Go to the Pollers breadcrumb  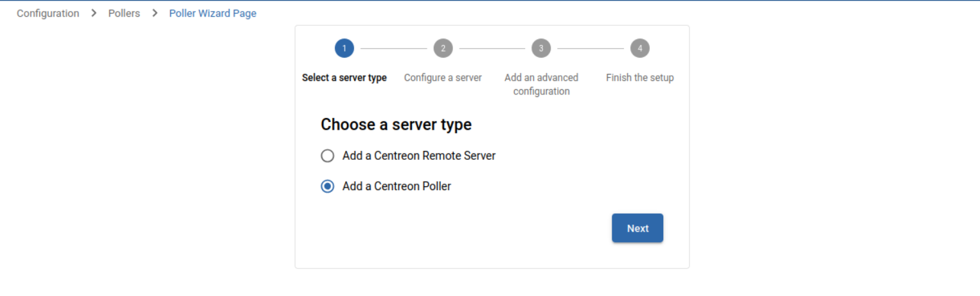tap(124, 13)
